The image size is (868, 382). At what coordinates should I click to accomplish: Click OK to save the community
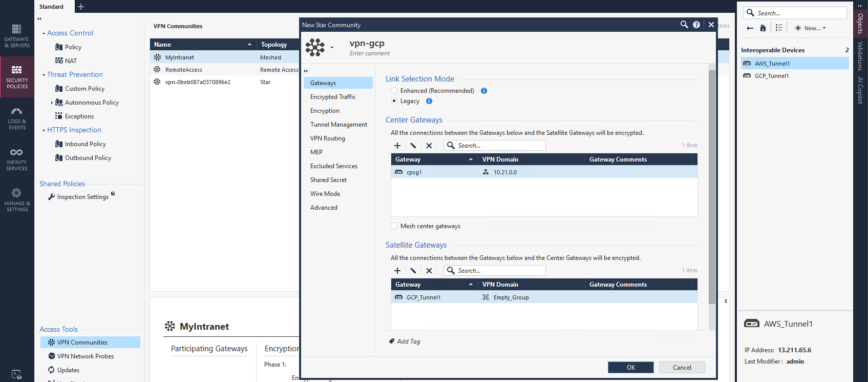(630, 367)
